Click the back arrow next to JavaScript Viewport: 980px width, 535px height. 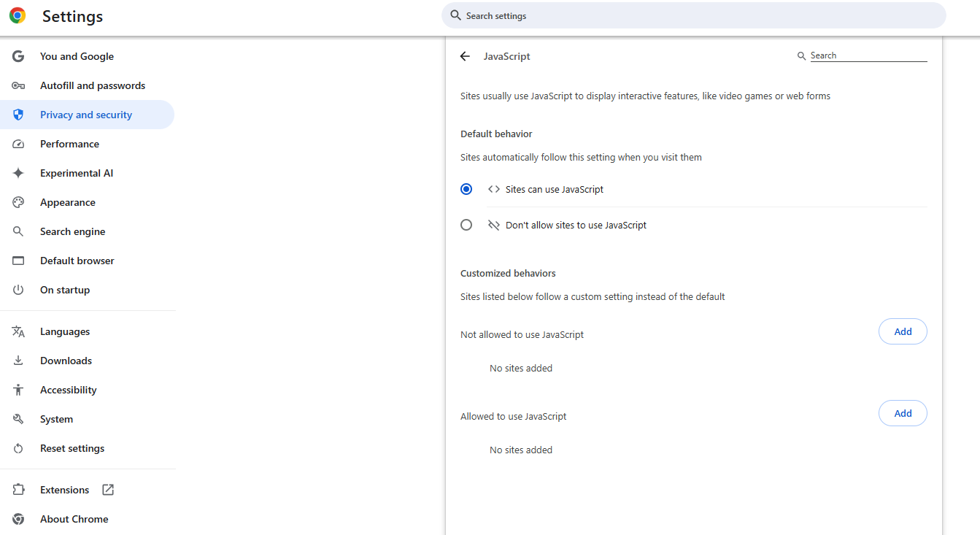click(465, 56)
